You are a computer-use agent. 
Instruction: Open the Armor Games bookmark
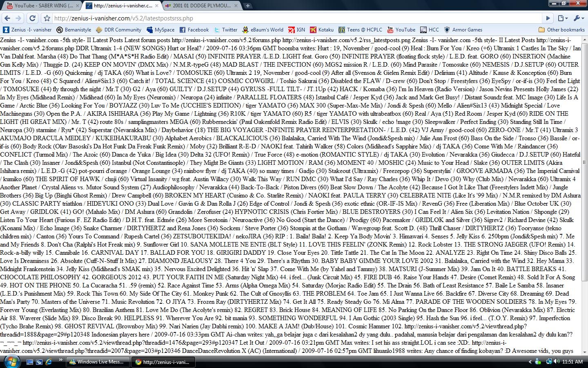463,29
